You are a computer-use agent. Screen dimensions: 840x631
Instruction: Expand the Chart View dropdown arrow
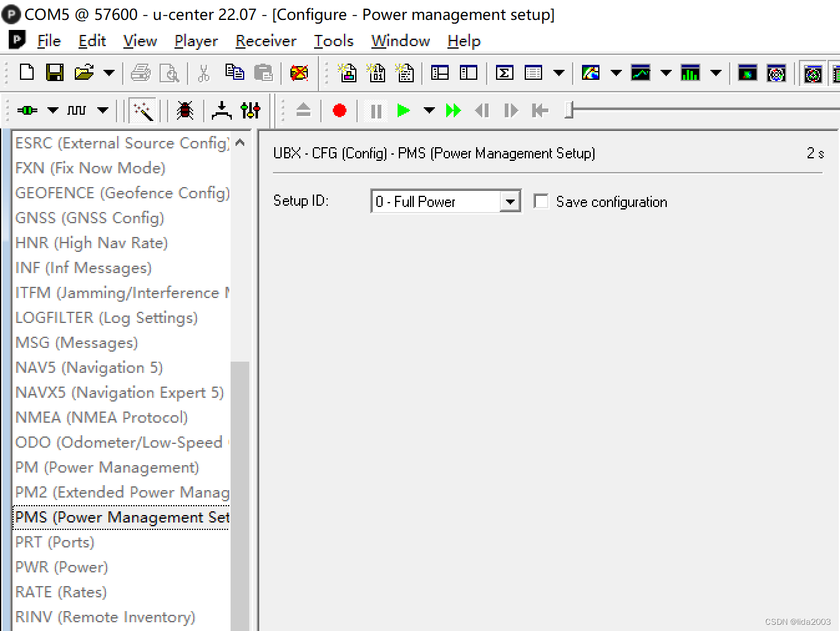pyautogui.click(x=666, y=73)
